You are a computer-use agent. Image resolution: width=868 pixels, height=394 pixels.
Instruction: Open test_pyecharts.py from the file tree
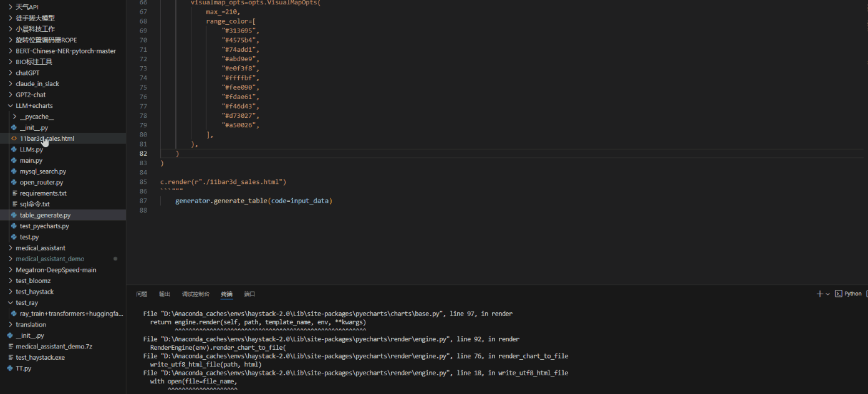[44, 226]
